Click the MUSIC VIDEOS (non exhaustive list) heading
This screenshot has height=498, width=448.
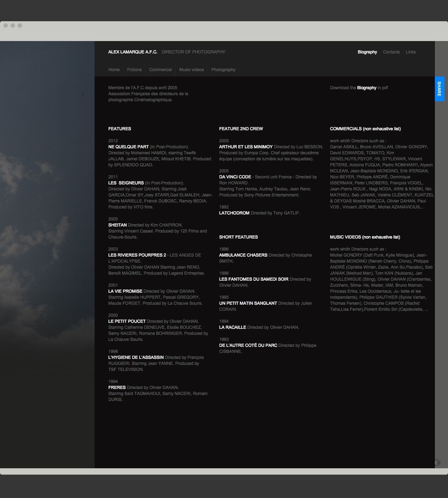pyautogui.click(x=365, y=237)
